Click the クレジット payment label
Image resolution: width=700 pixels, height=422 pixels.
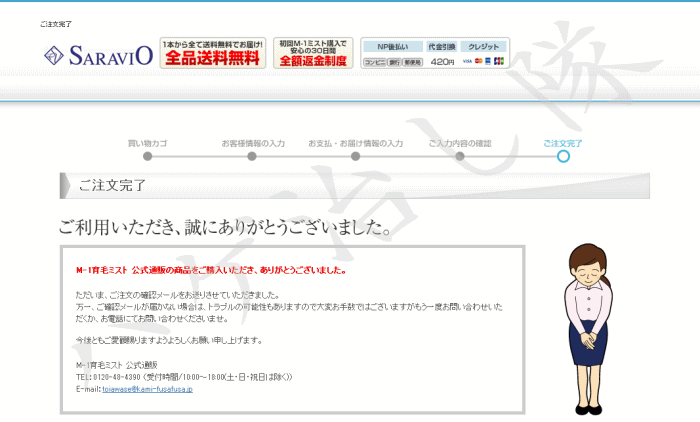[x=483, y=46]
